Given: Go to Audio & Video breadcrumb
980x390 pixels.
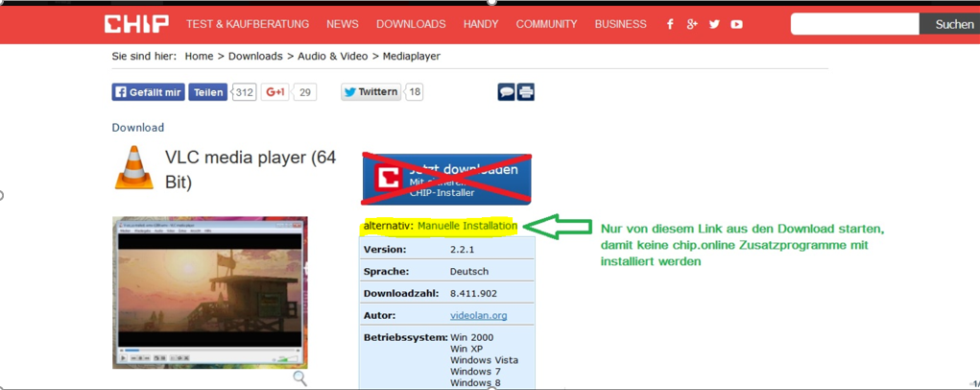Looking at the screenshot, I should tap(332, 57).
